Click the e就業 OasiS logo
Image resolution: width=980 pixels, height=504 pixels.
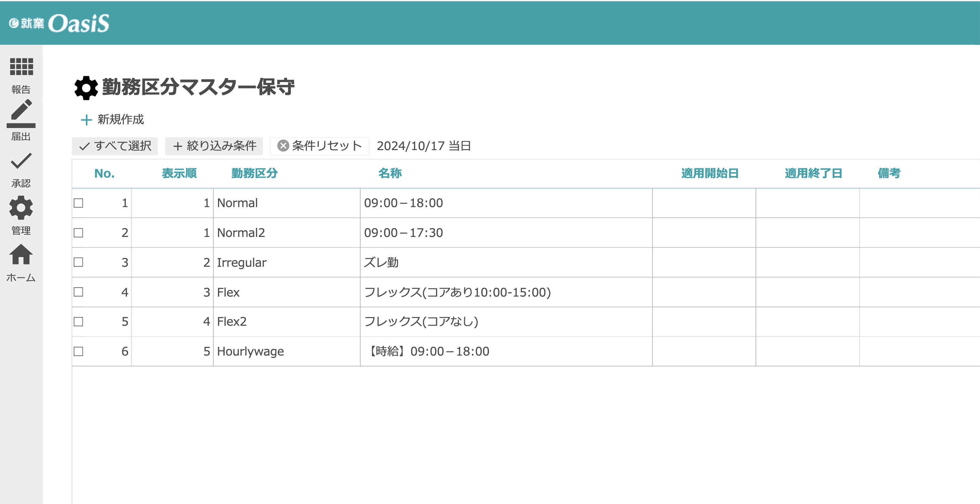click(x=59, y=23)
